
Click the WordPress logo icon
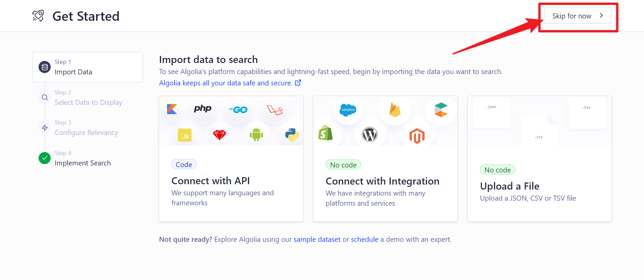click(370, 134)
